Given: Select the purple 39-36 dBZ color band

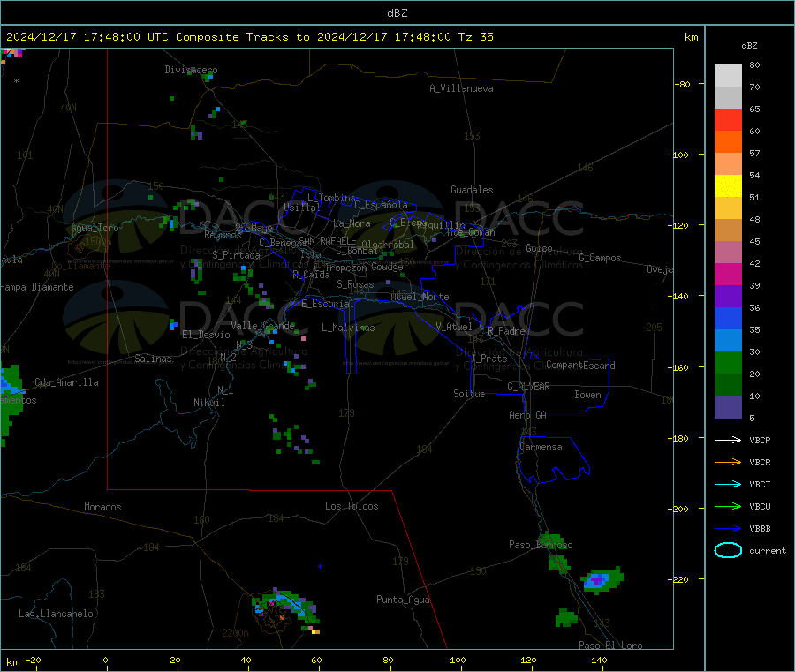Looking at the screenshot, I should (728, 297).
